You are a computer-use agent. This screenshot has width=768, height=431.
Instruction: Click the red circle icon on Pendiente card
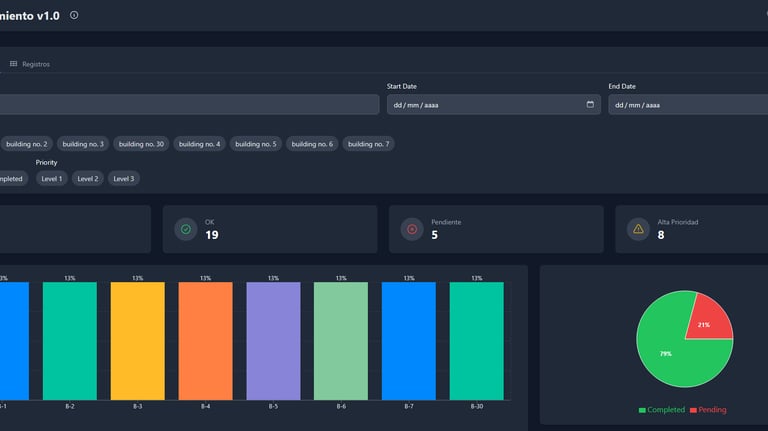click(x=412, y=229)
